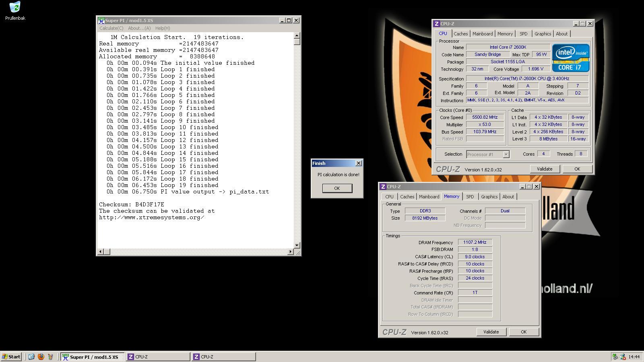Image resolution: width=644 pixels, height=362 pixels.
Task: Expand the Processor #1 selection dropdown
Action: 506,154
